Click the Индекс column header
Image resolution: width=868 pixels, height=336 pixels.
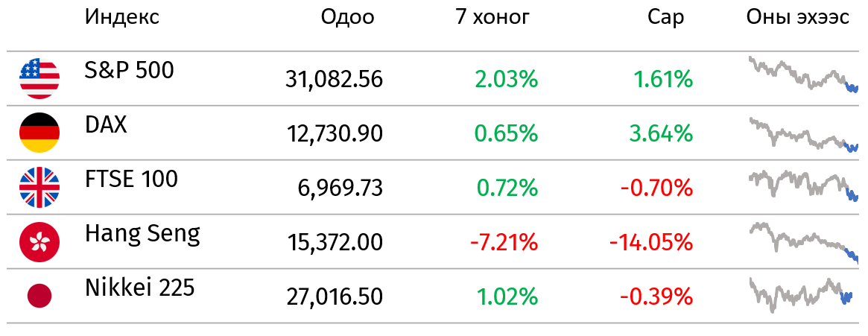click(x=121, y=17)
